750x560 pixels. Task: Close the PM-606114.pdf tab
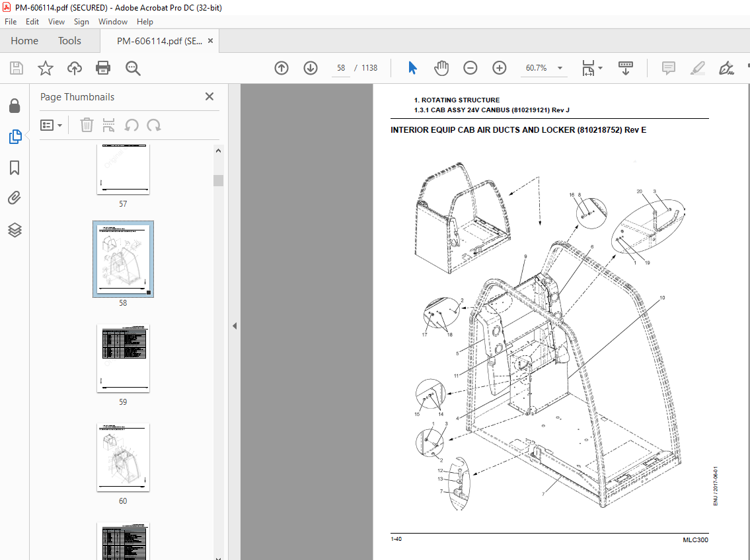210,41
